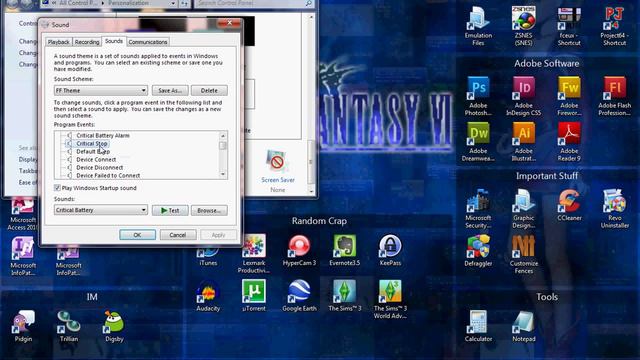Viewport: 640px width, 360px height.
Task: Open The Sims 3 World Adventures icon
Action: tap(390, 299)
